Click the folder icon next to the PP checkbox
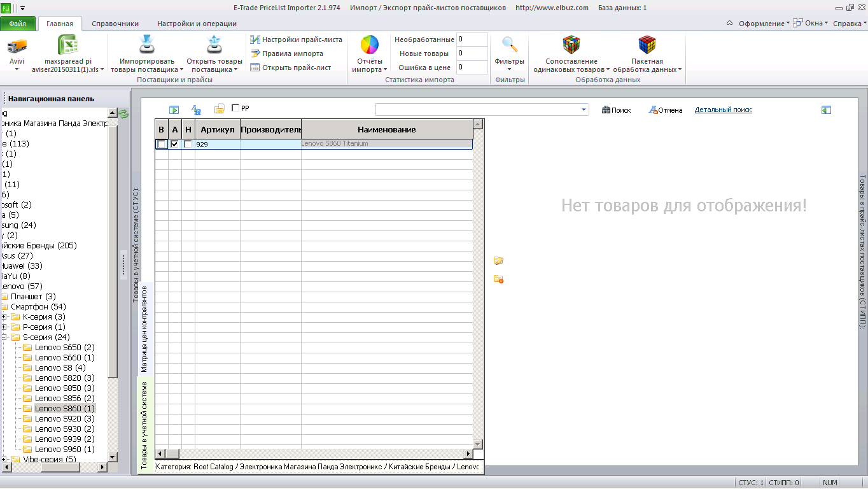Image resolution: width=868 pixels, height=489 pixels. [219, 109]
